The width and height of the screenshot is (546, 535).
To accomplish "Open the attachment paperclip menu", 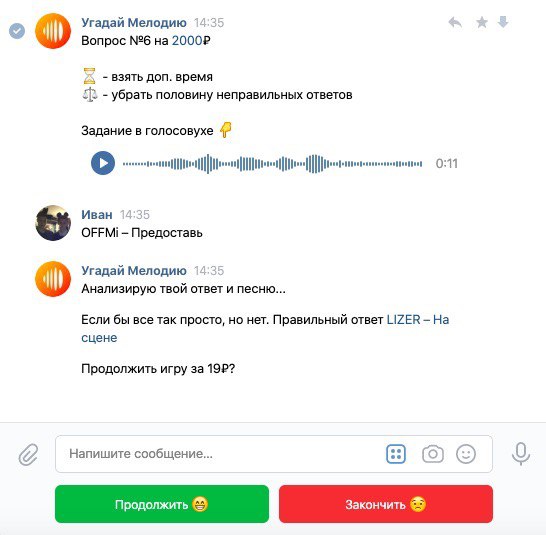I will tap(28, 454).
